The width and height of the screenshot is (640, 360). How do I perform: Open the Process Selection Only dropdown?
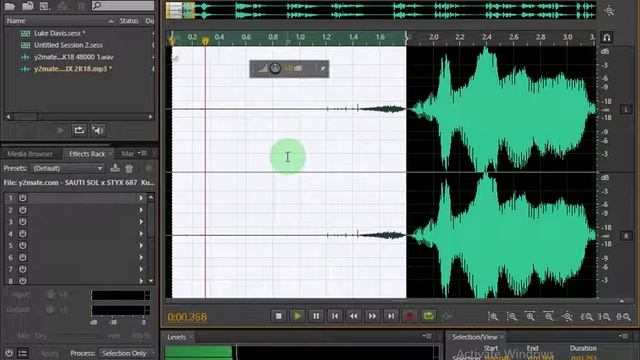[127, 353]
